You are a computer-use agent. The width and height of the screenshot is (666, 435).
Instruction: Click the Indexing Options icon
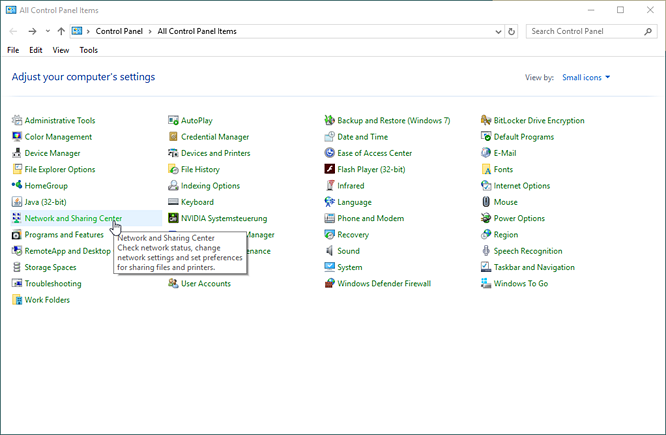tap(173, 186)
